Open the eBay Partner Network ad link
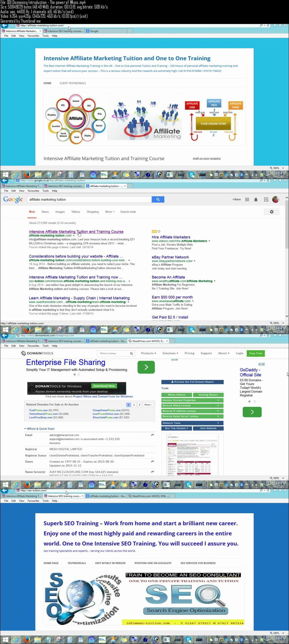 [170, 257]
